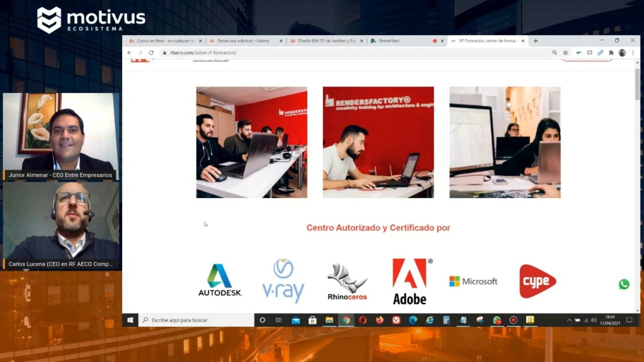Open Firefox from the Windows taskbar
644x362 pixels.
(379, 320)
